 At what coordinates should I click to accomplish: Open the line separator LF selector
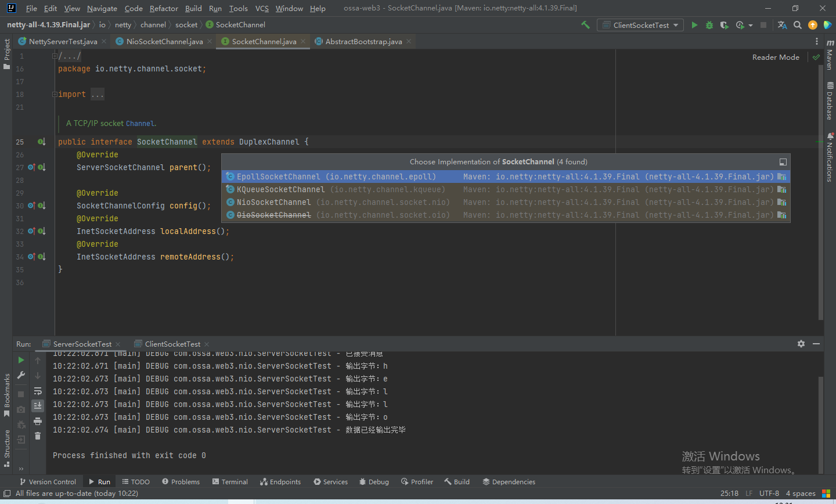(749, 493)
